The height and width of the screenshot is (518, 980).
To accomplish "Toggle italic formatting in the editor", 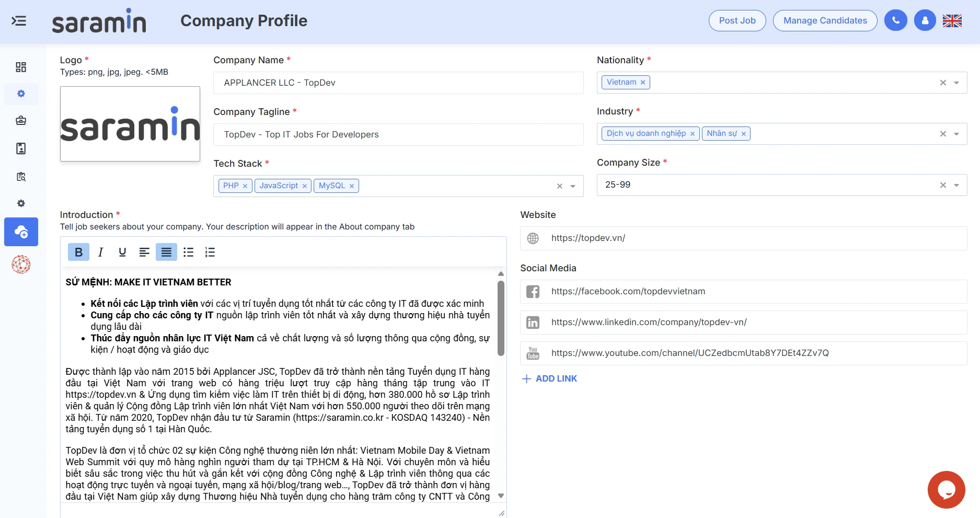I will [x=100, y=252].
